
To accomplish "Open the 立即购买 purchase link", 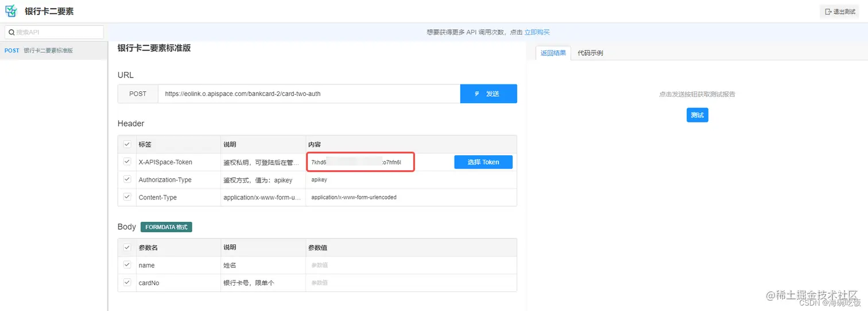I will (x=537, y=32).
